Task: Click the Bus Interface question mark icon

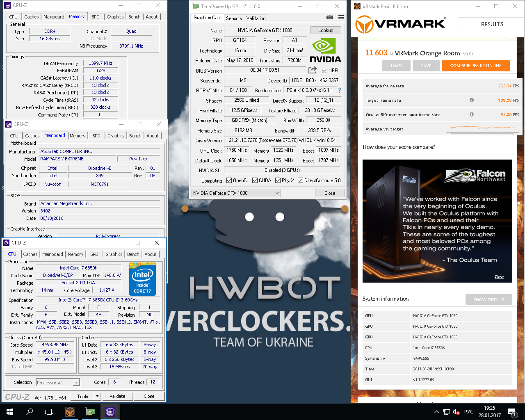Action: tap(340, 90)
